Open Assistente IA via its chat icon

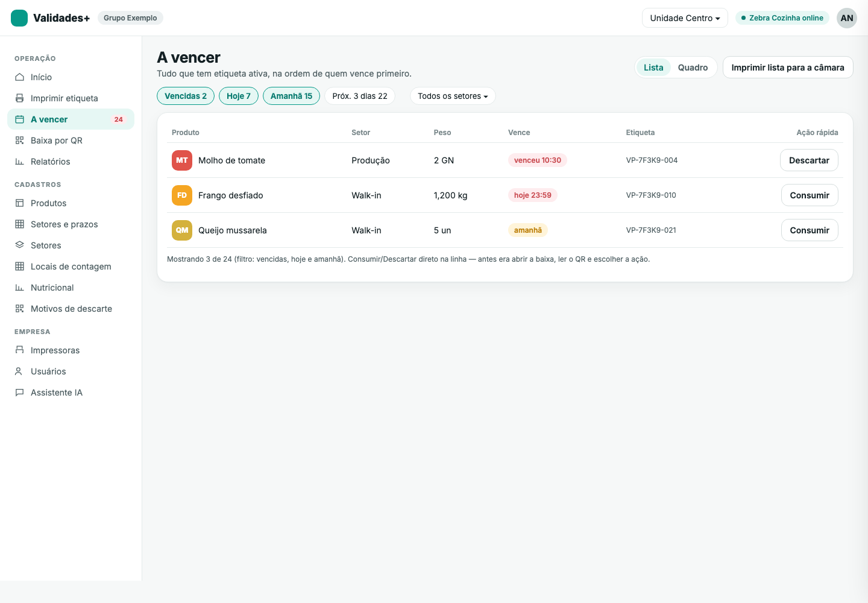19,393
